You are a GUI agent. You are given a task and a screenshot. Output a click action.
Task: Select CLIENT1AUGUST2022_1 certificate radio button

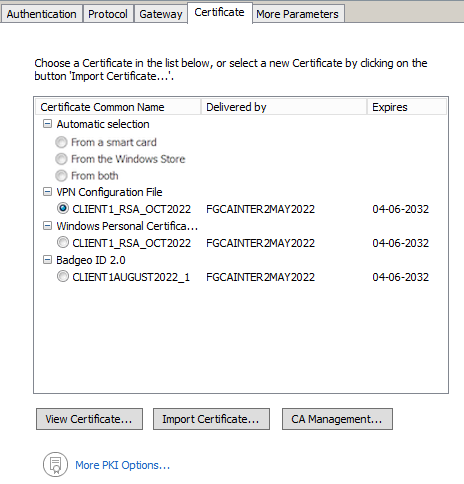(x=63, y=276)
